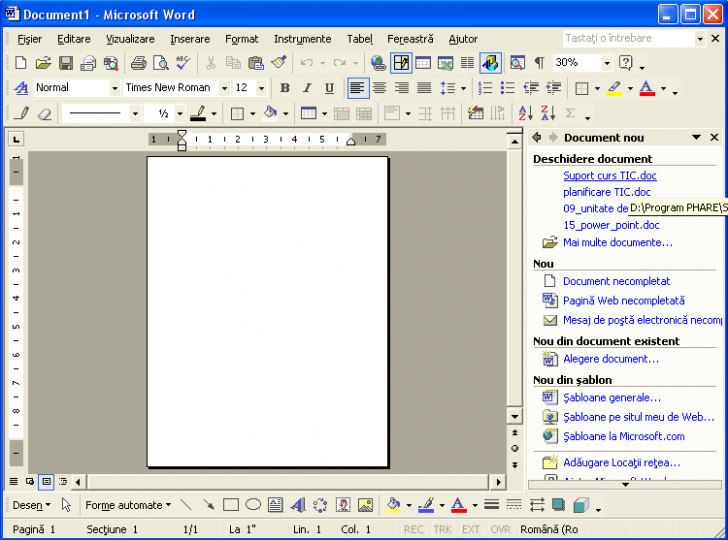The height and width of the screenshot is (540, 728).
Task: Click the red Font Color button
Action: tap(647, 88)
